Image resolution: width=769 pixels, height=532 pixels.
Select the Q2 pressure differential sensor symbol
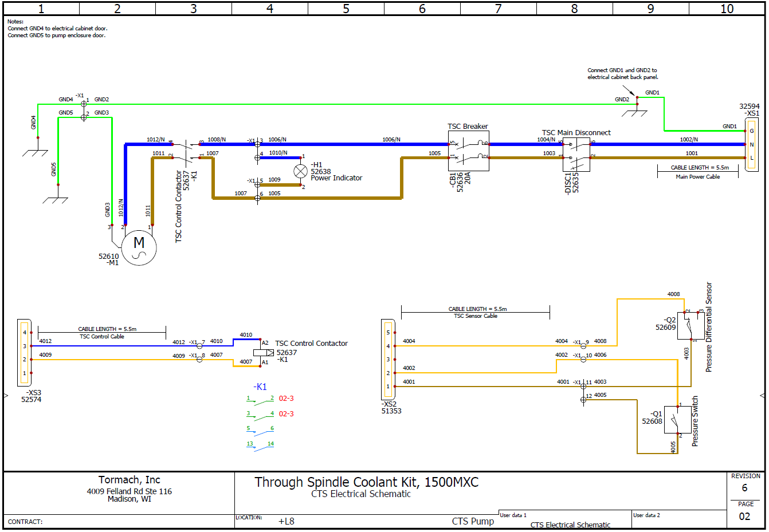tap(690, 326)
